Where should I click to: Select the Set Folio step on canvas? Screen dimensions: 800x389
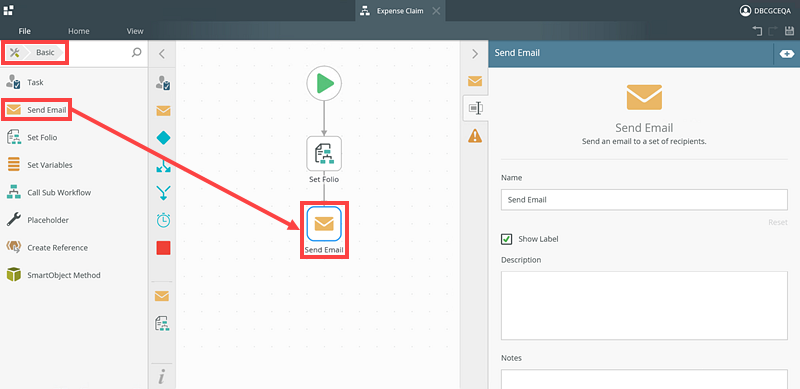click(324, 153)
